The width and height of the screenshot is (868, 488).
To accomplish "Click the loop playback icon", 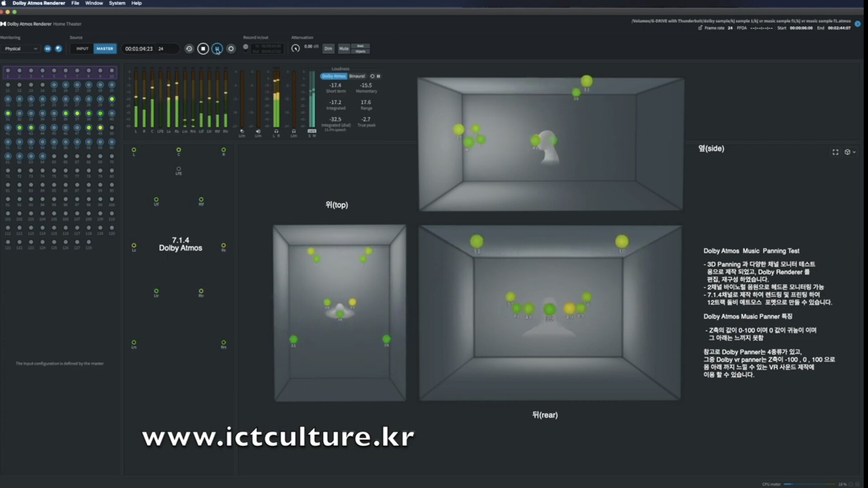I will 189,48.
